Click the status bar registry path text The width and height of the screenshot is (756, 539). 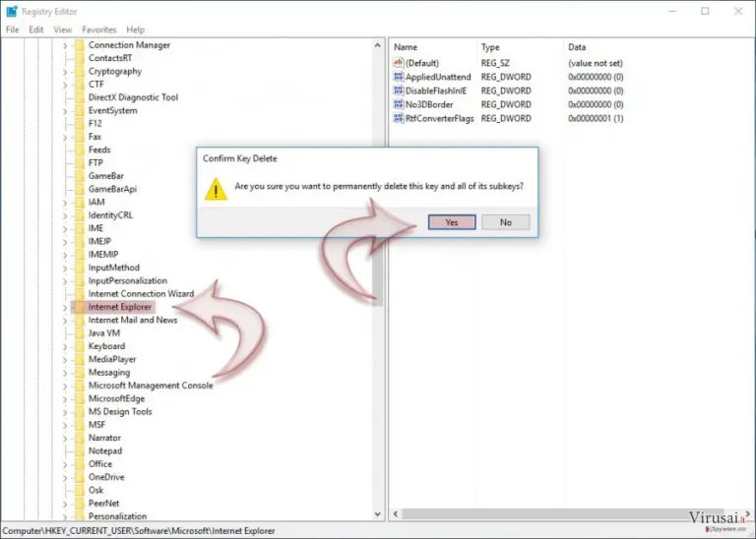139,530
